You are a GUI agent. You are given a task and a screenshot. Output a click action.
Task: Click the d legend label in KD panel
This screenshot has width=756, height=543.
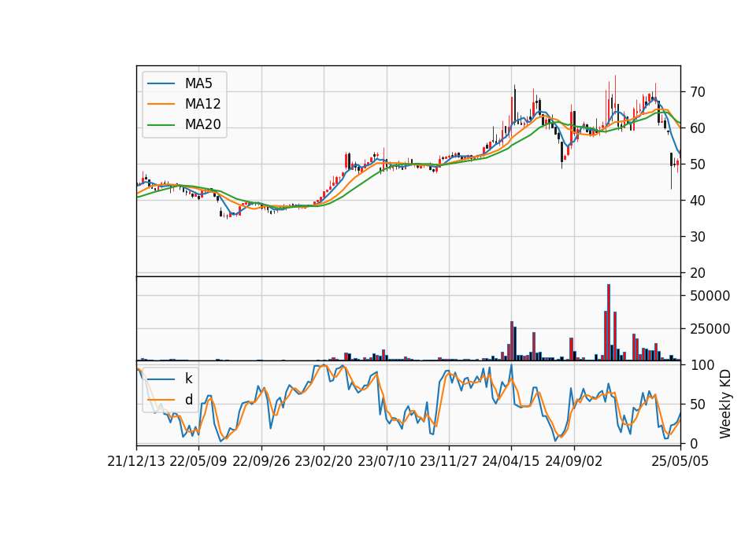point(188,400)
